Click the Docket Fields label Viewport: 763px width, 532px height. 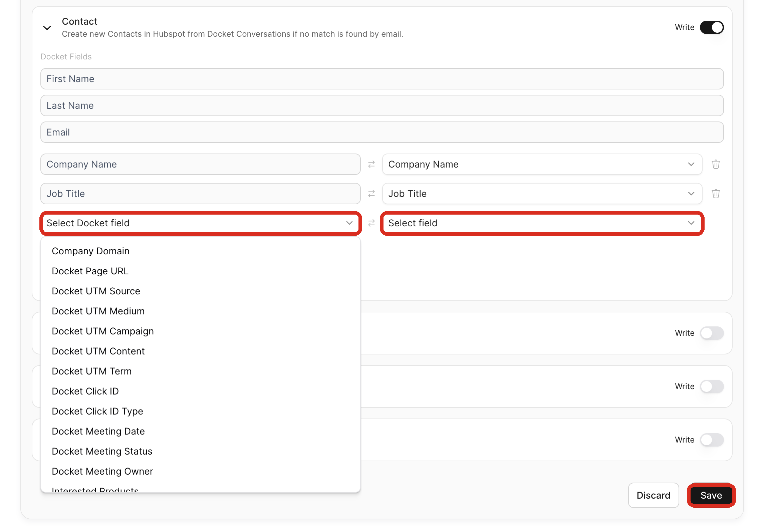[66, 57]
